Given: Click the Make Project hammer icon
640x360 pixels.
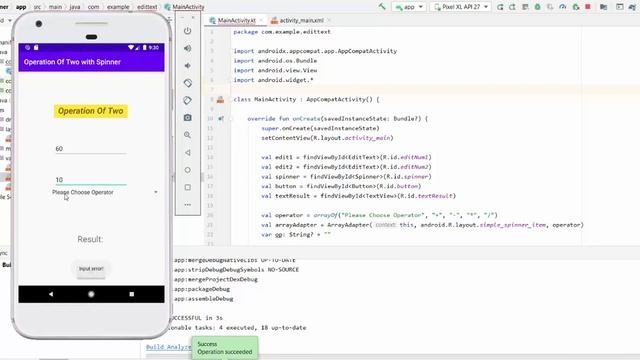Looking at the screenshot, I should 382,7.
